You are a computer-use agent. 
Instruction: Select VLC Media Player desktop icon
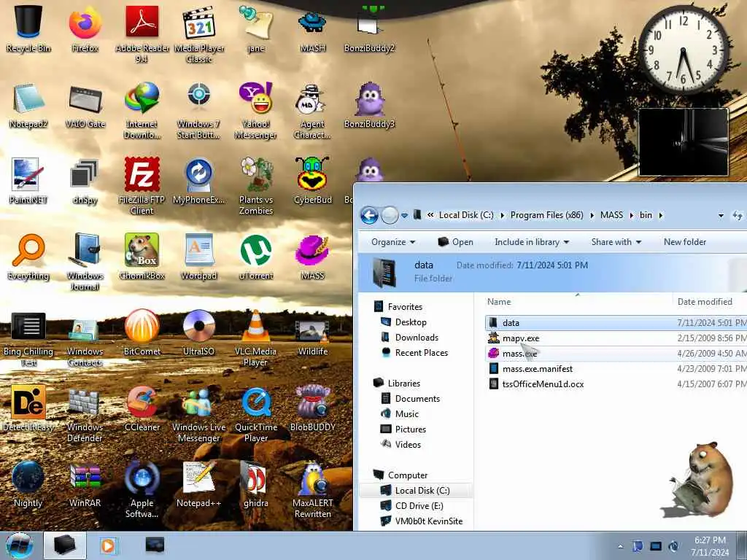coord(256,337)
